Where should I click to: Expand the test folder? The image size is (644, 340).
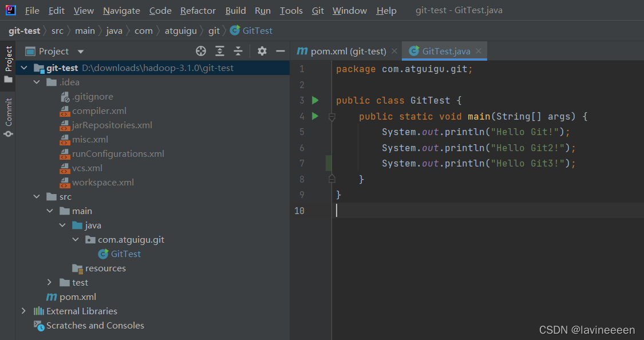pos(49,283)
